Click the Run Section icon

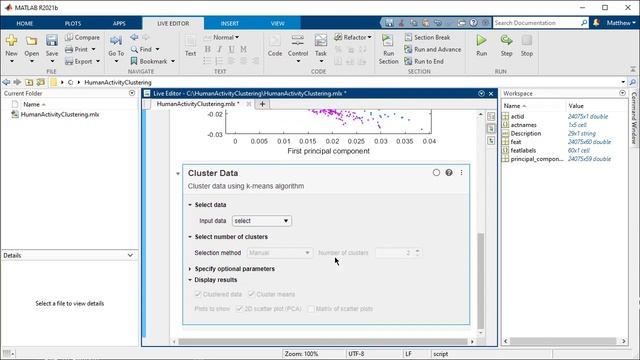pos(388,40)
